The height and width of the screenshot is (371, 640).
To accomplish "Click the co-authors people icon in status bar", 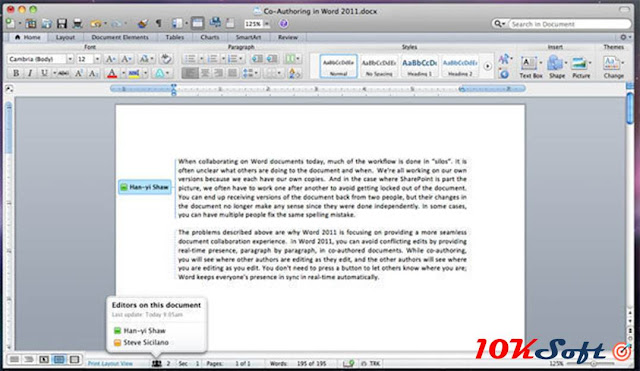I will [x=157, y=363].
